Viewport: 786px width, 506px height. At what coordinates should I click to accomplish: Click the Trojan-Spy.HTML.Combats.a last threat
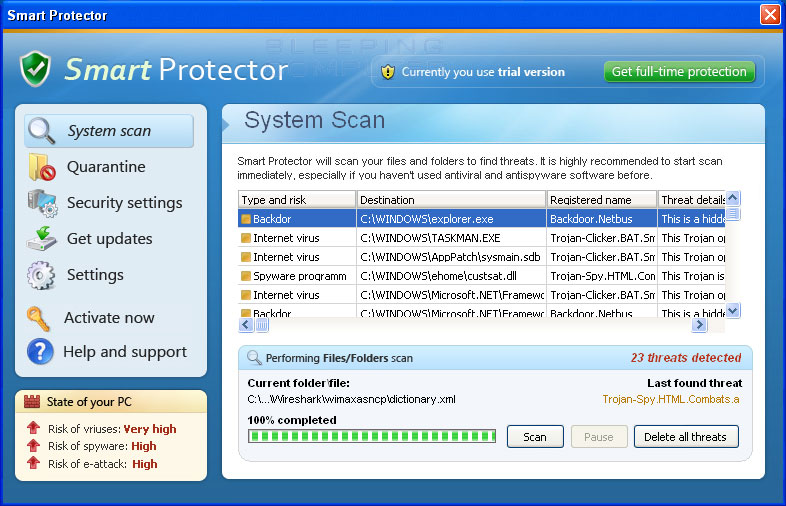(671, 399)
